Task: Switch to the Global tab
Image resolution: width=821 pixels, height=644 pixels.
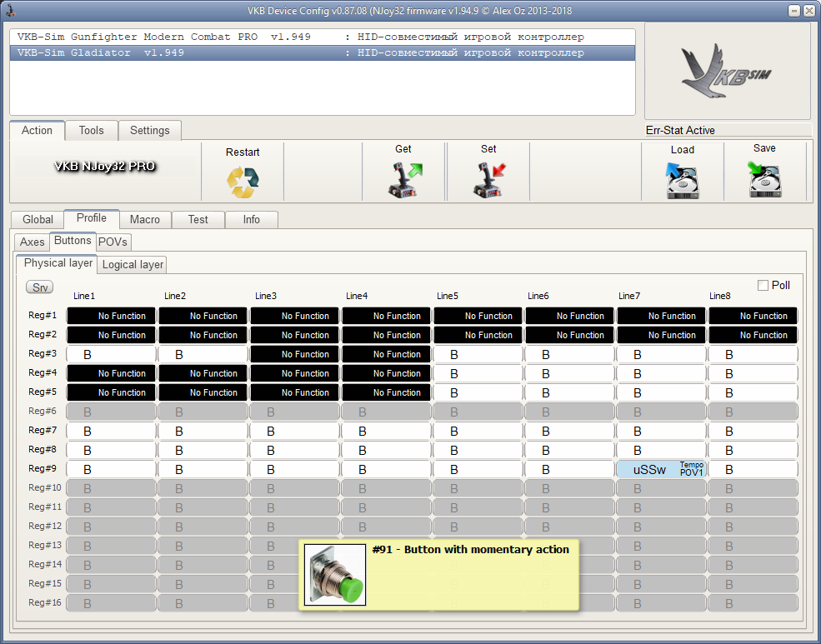Action: pos(38,219)
